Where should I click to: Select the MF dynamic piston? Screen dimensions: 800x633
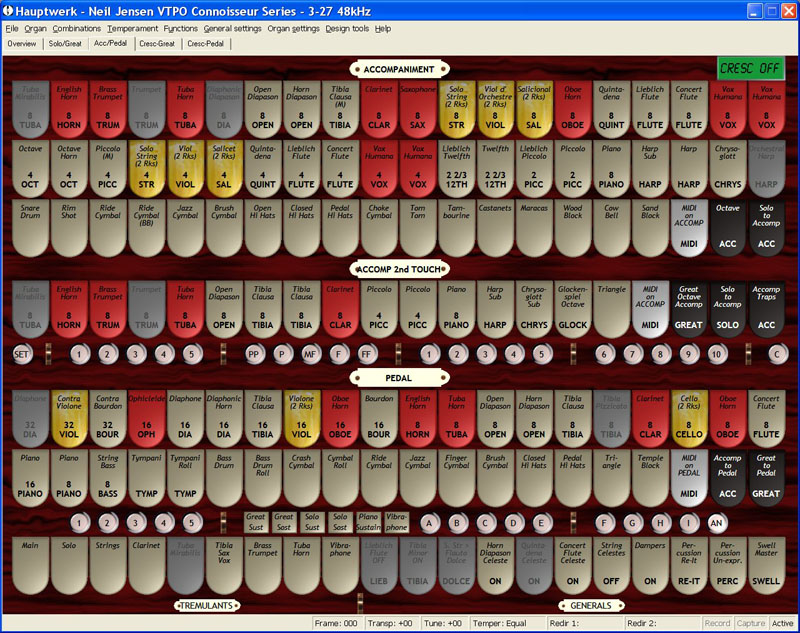(310, 354)
